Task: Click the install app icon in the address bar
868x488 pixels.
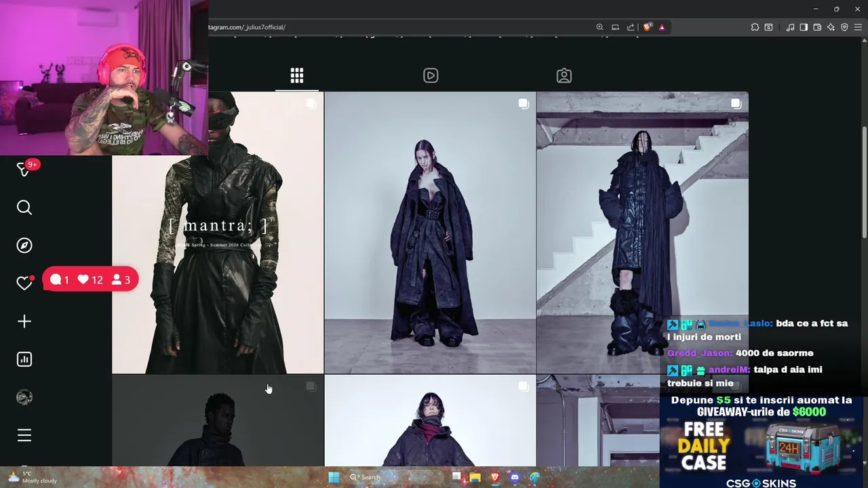Action: click(615, 27)
